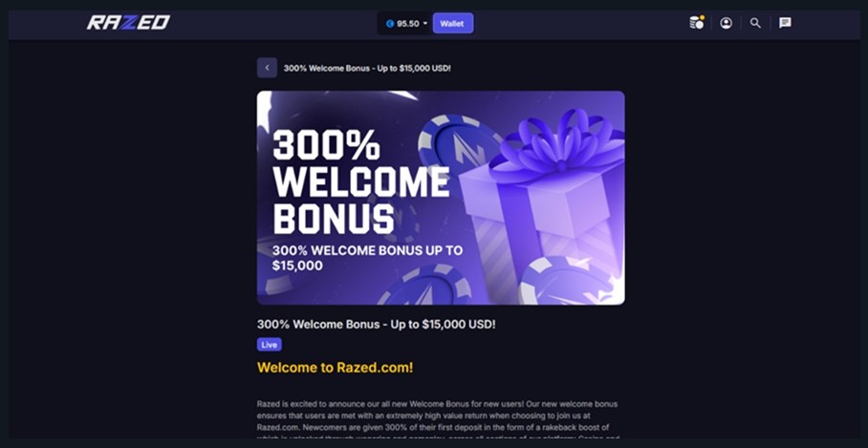868x448 pixels.
Task: Click the coin currency icon beside 95.50
Action: point(390,24)
